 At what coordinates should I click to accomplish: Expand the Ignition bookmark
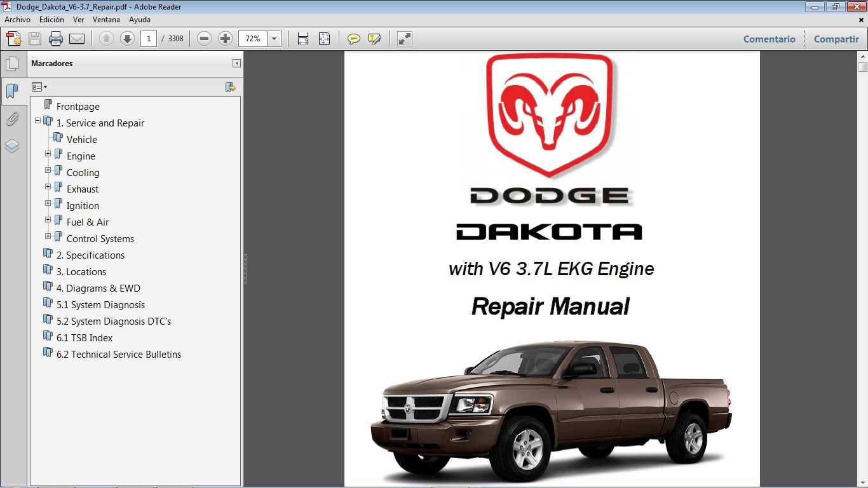click(x=48, y=203)
